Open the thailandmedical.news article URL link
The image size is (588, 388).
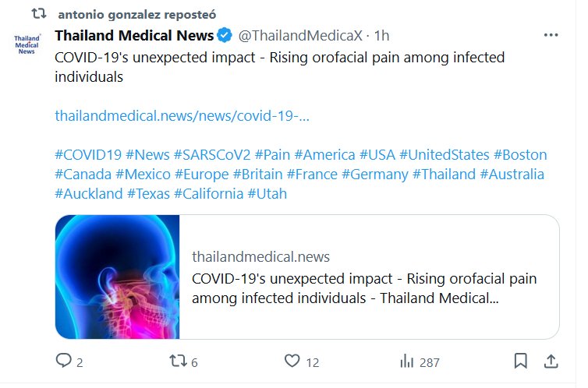[x=182, y=116]
